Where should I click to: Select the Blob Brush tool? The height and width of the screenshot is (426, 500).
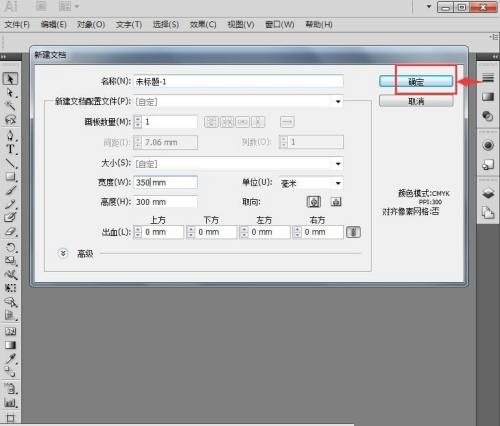point(10,217)
